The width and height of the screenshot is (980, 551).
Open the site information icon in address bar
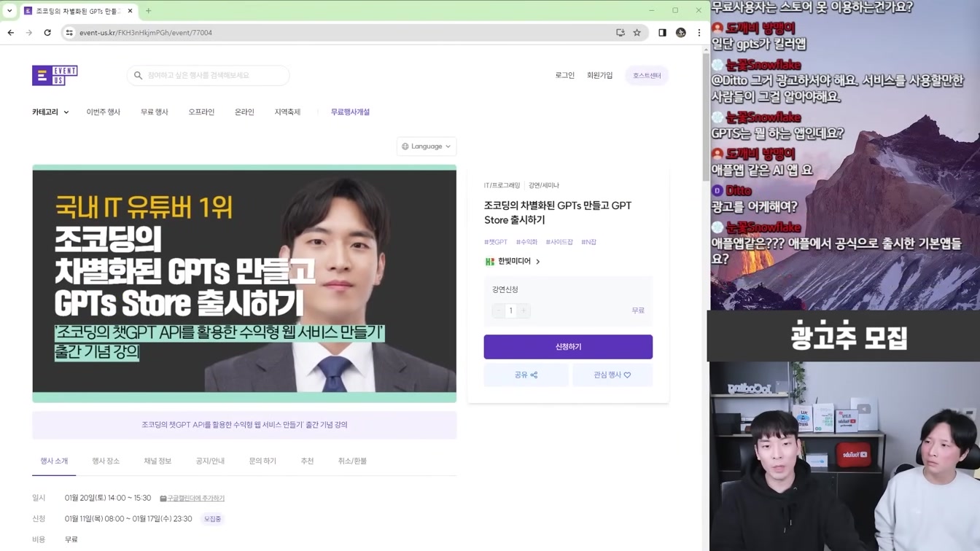[69, 33]
